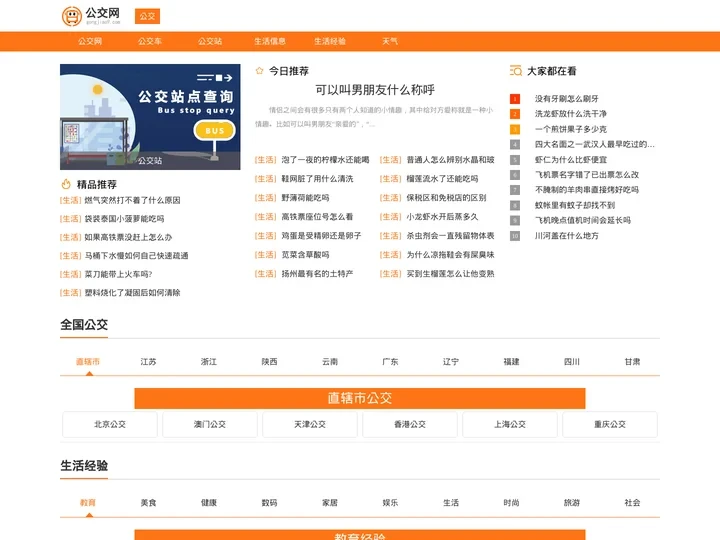Screen dimensions: 720x540
Task: Click the rank 3 badge for 一个煎饼果子多少克
Action: [x=515, y=129]
